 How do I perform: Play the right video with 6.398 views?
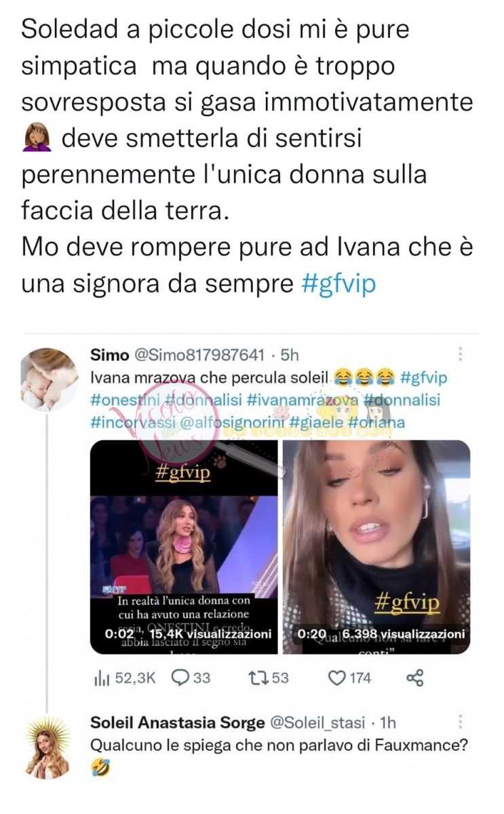pyautogui.click(x=376, y=547)
